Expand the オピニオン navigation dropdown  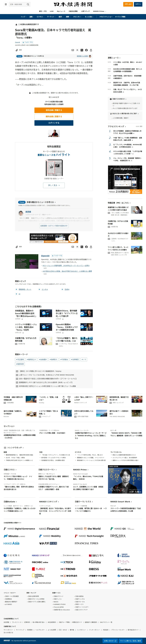(x=78, y=17)
